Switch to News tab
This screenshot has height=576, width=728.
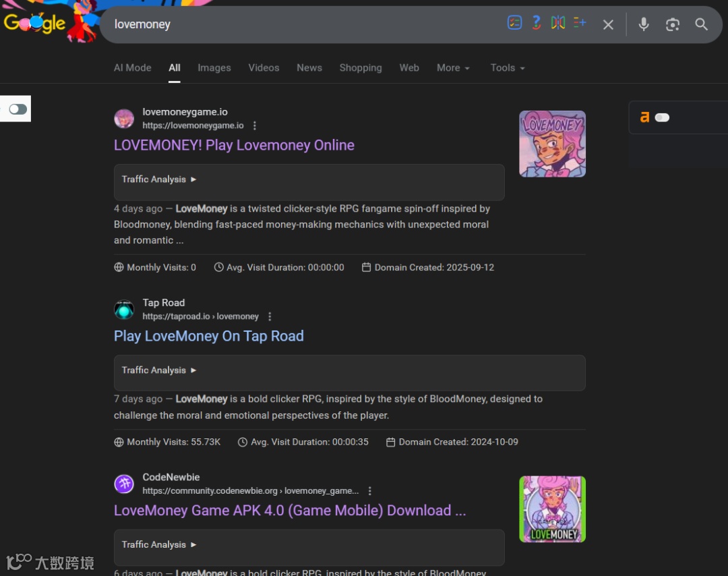pyautogui.click(x=309, y=68)
